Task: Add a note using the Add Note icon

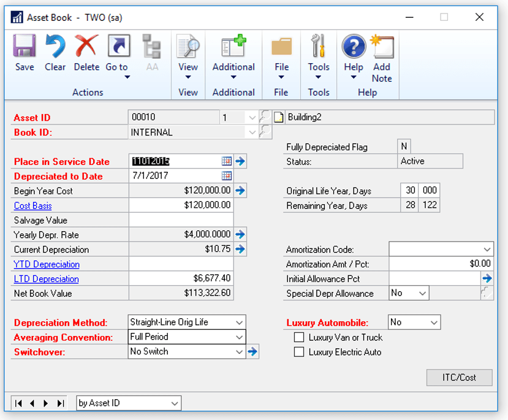Action: 382,53
